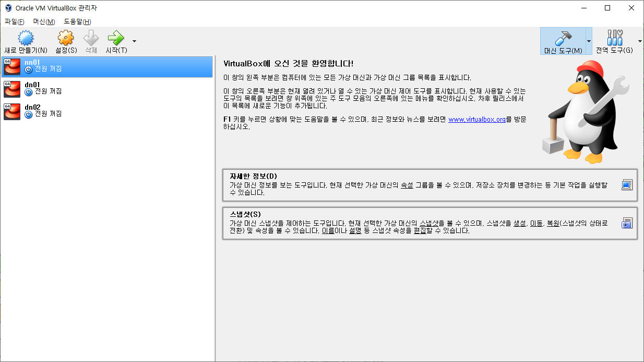
Task: Open the Settings (설정) gear icon
Action: pyautogui.click(x=66, y=38)
